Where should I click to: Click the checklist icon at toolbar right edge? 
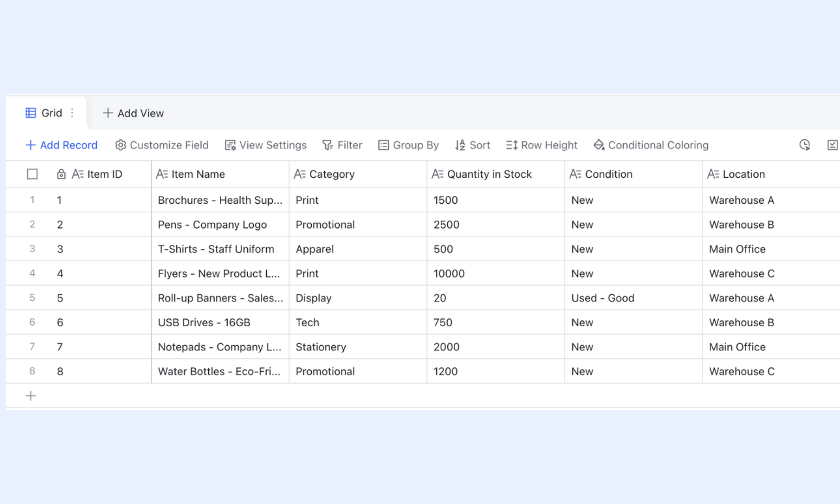[x=832, y=145]
